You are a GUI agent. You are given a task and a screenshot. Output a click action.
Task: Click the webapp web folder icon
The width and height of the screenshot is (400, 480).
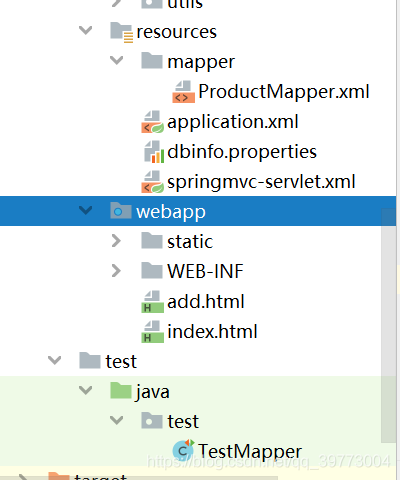121,211
